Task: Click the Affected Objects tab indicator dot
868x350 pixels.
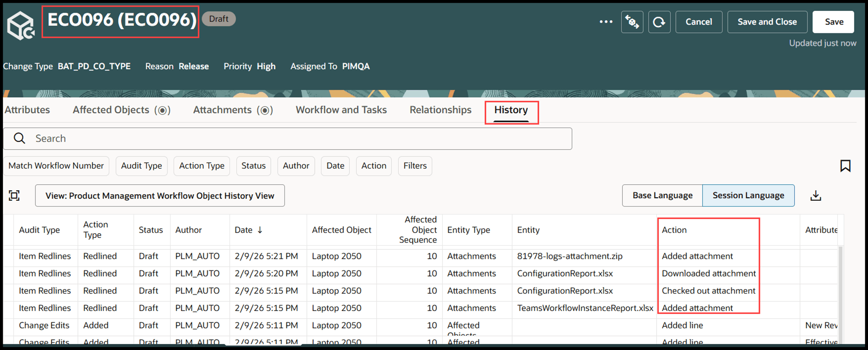Action: [x=162, y=110]
